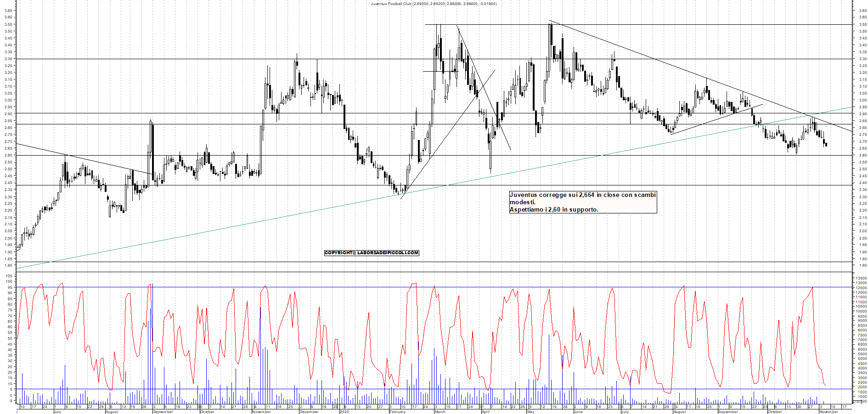Screen dimensions: 868x414
Task: Select the July axis label
Action: tap(57, 412)
